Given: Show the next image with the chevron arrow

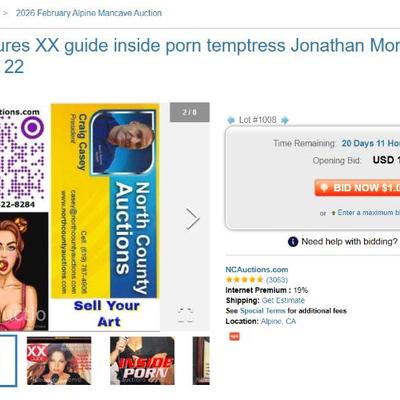Looking at the screenshot, I should (x=193, y=219).
